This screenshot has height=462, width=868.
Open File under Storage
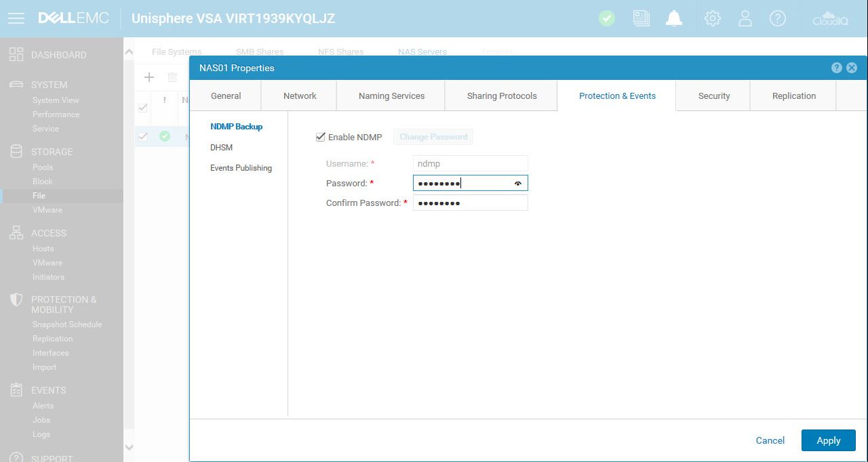click(x=39, y=196)
